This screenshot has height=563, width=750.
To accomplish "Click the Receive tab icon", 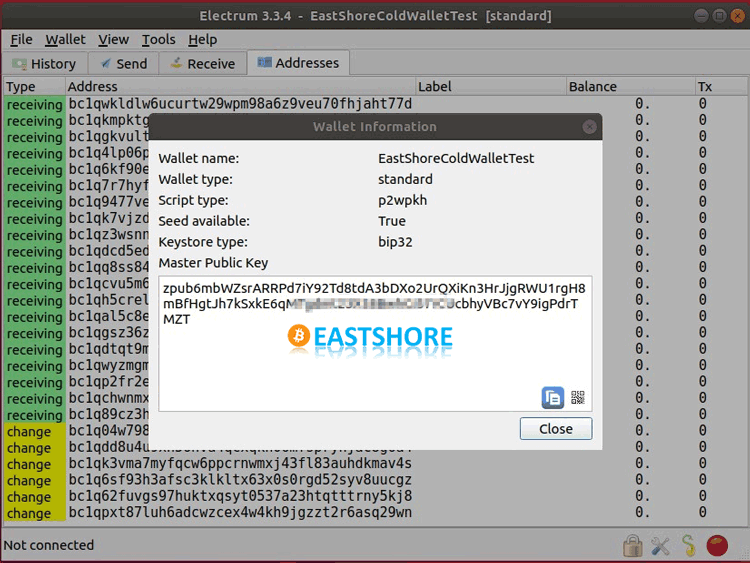I will [x=176, y=62].
